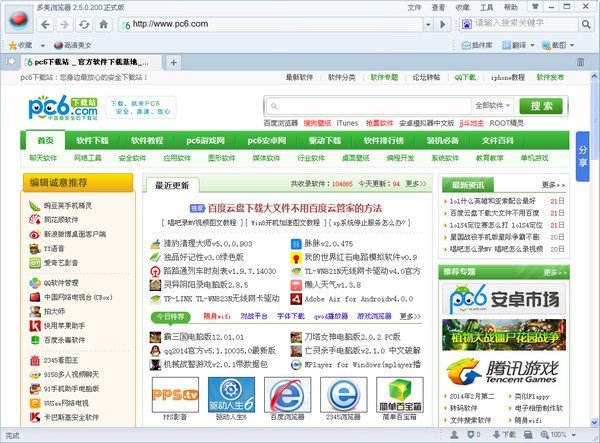Open the 文件 menu
The image size is (600, 443).
414,7
